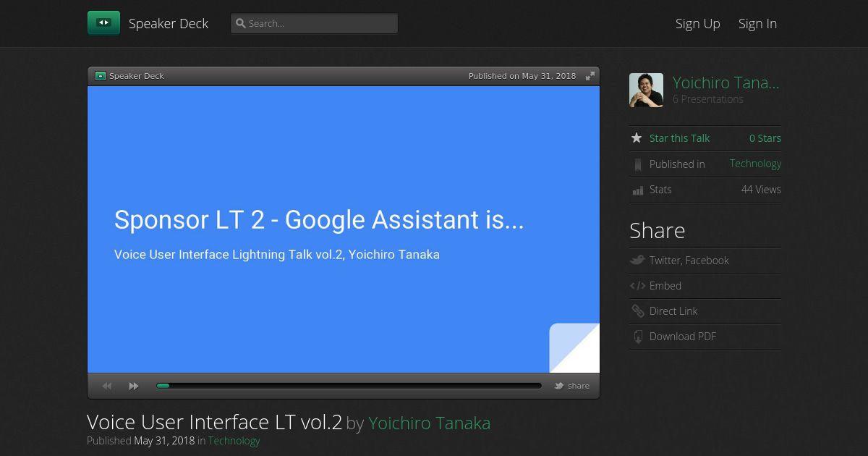This screenshot has width=868, height=456.
Task: Click the bar chart Stats icon
Action: click(637, 190)
